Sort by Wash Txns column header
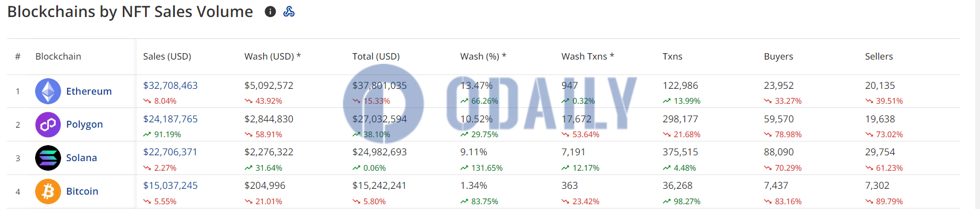Screen dimensions: 980x209 click(x=588, y=56)
